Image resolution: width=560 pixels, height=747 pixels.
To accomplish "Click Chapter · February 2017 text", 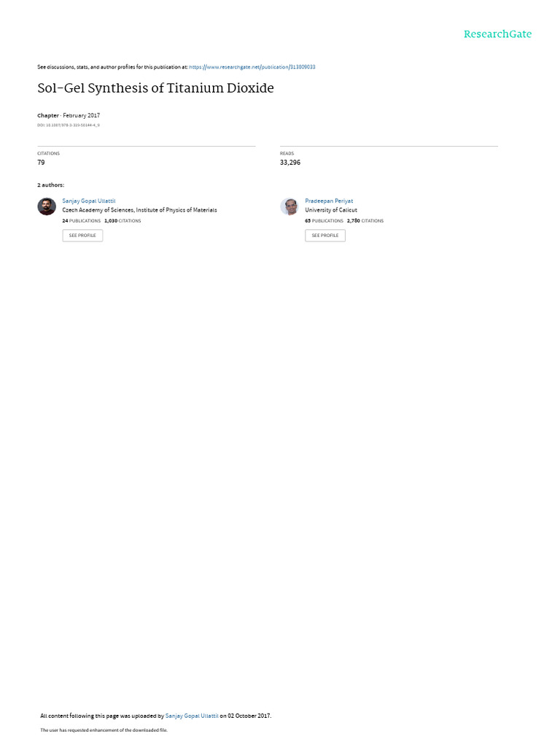I will click(69, 115).
